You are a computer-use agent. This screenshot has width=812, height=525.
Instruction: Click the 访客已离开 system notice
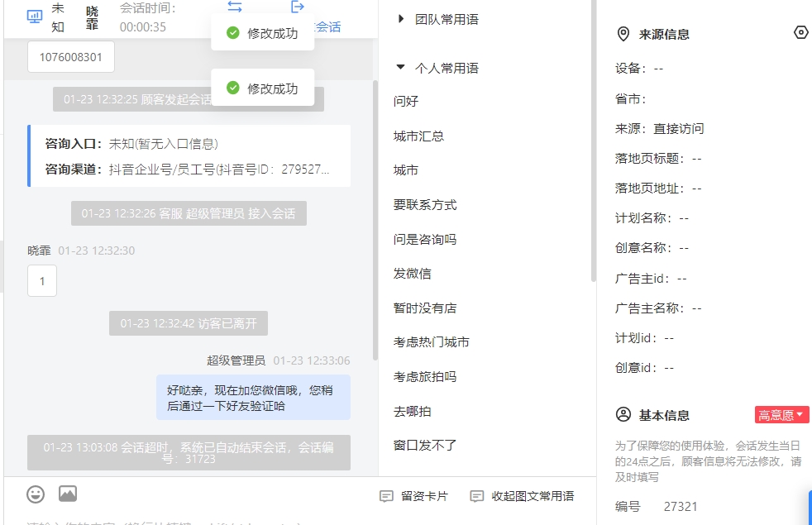[x=189, y=323]
